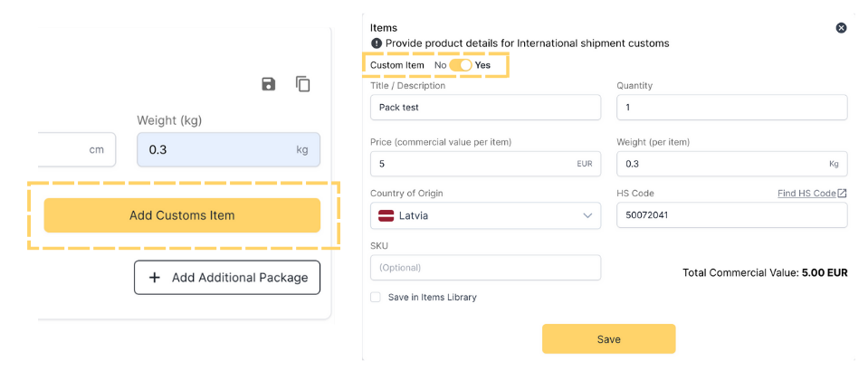The height and width of the screenshot is (380, 868).
Task: Open the Find HS Code link
Action: point(806,193)
